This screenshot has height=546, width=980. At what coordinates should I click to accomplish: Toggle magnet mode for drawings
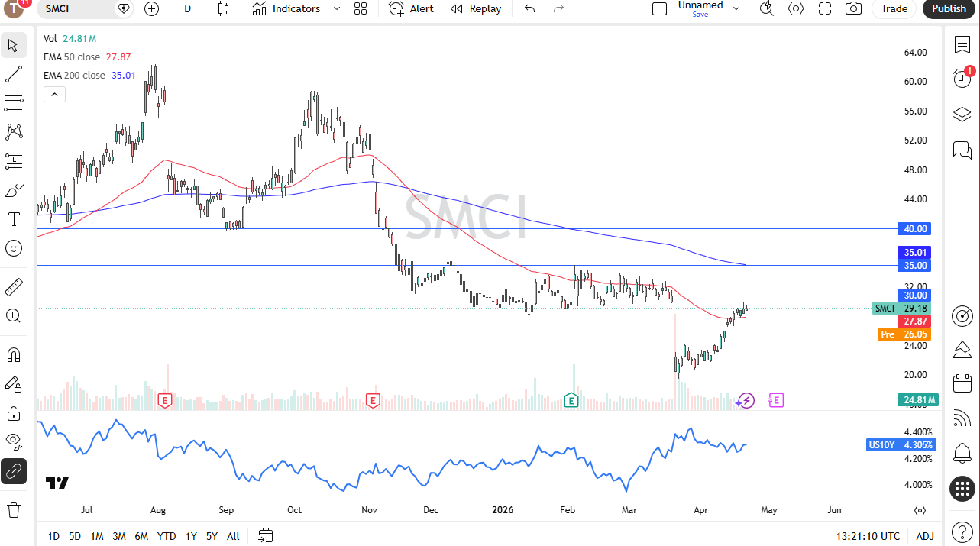(x=14, y=355)
